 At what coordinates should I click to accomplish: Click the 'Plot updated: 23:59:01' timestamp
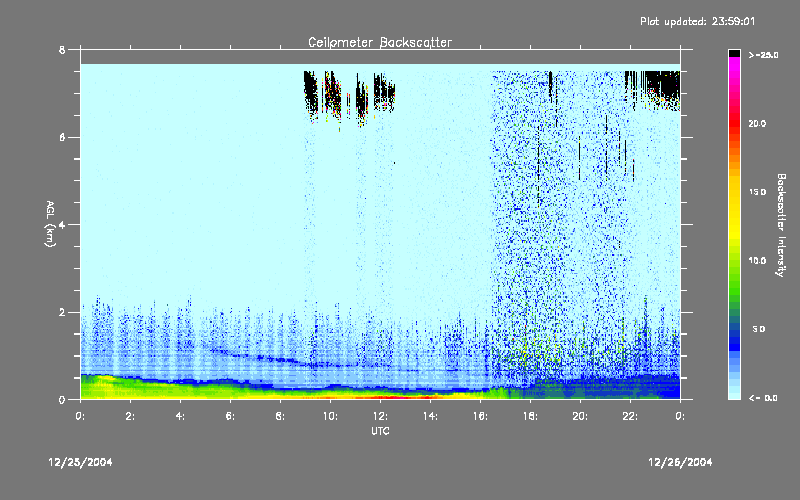coord(697,21)
